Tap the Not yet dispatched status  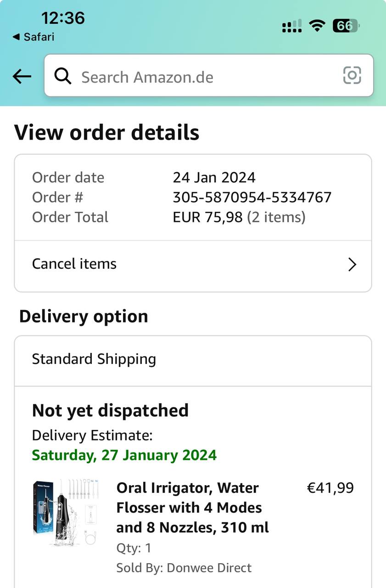[110, 410]
